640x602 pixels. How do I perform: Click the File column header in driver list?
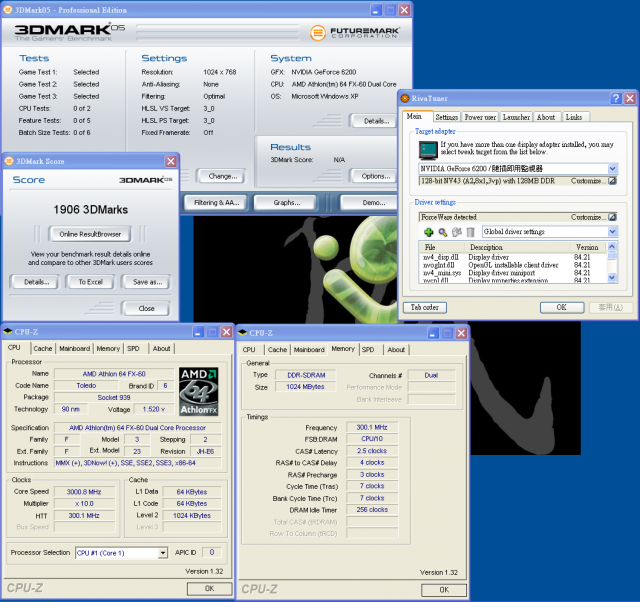click(x=442, y=247)
